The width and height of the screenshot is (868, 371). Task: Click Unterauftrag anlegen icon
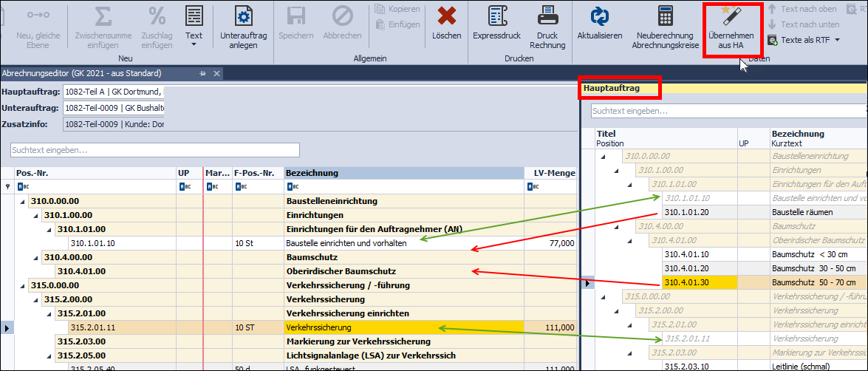coord(243,16)
